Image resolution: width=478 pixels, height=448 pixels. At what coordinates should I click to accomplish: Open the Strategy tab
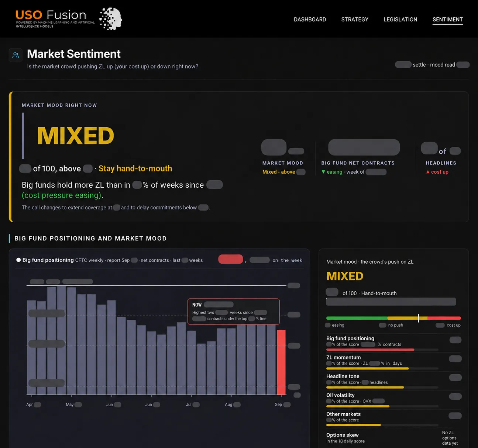pos(355,20)
